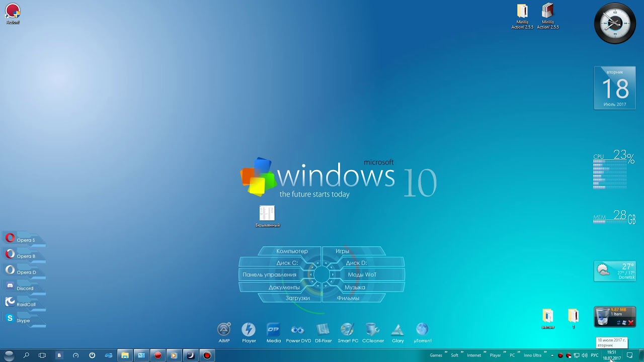The height and width of the screenshot is (362, 644).
Task: Open the orange media player taskbar button
Action: pos(174,355)
